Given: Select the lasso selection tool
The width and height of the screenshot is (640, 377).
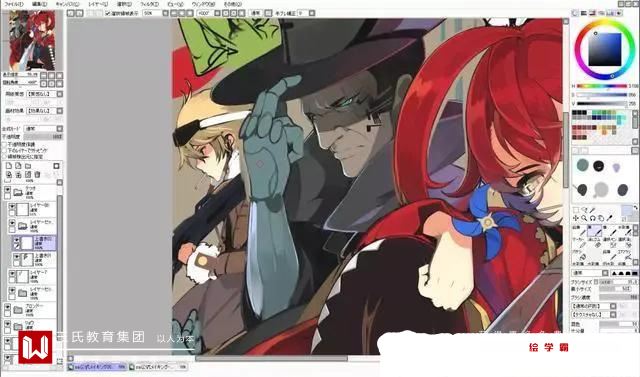Looking at the screenshot, I should coord(584,210).
